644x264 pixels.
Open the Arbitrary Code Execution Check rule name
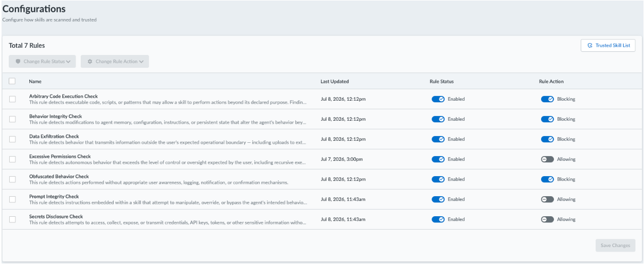point(63,97)
